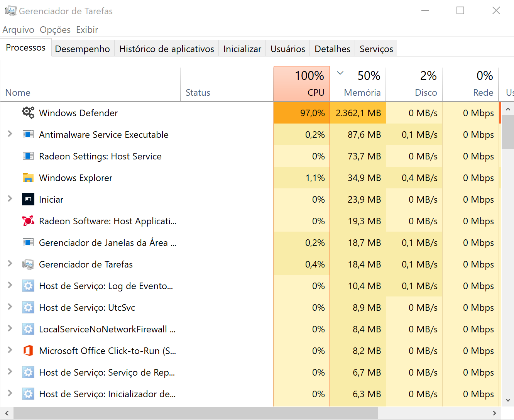Click the Serviço de Rep... gear icon
Screen dimensions: 514x420
[x=28, y=372]
